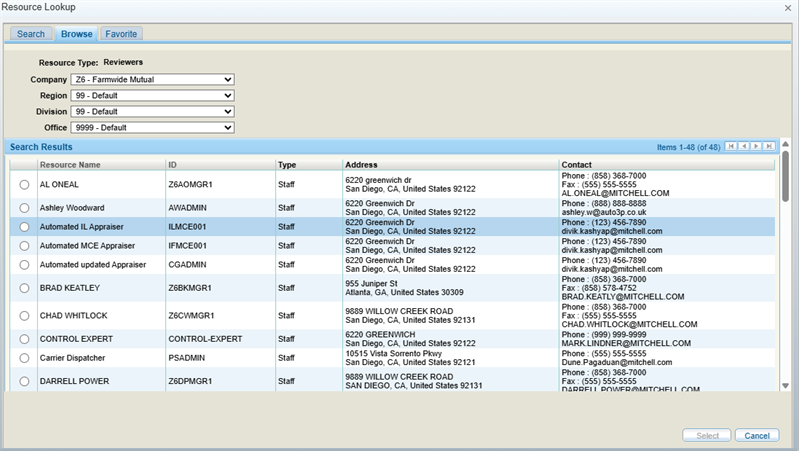Sort by Resource Name column header
This screenshot has height=451, width=799.
[x=70, y=165]
